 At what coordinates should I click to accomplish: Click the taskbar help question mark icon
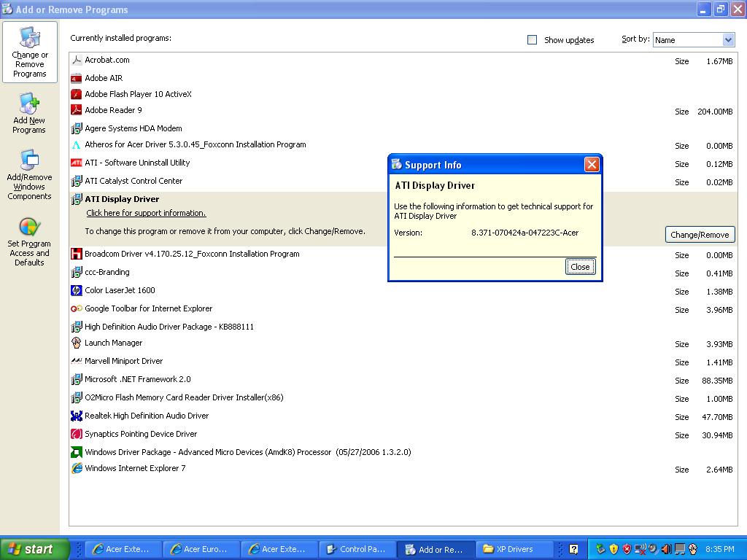click(x=573, y=549)
